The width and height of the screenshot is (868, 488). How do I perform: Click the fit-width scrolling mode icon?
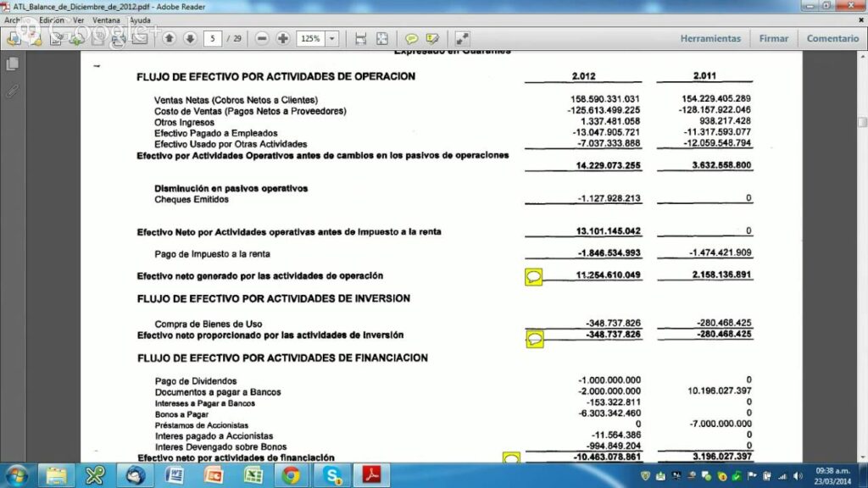(x=361, y=38)
